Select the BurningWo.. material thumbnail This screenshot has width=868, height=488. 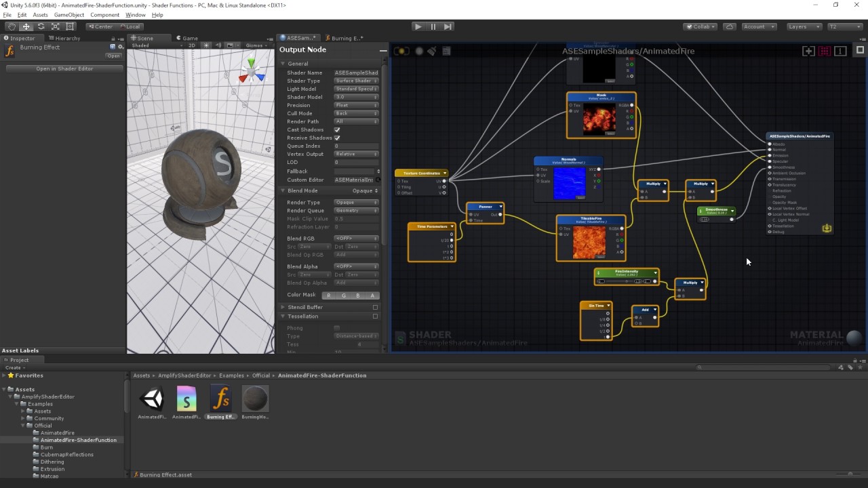pyautogui.click(x=255, y=399)
